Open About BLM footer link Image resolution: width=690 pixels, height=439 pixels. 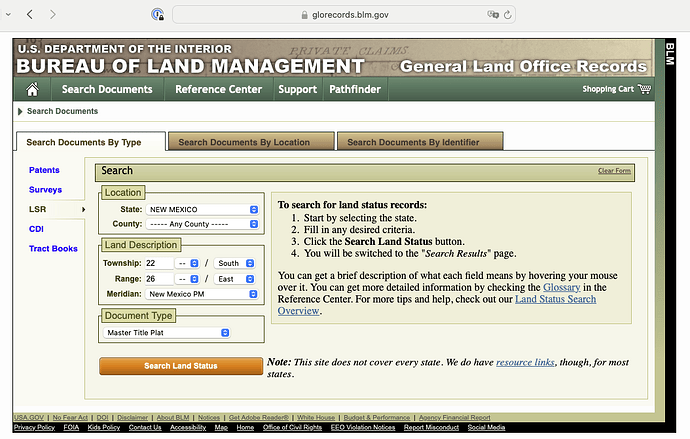tap(173, 417)
